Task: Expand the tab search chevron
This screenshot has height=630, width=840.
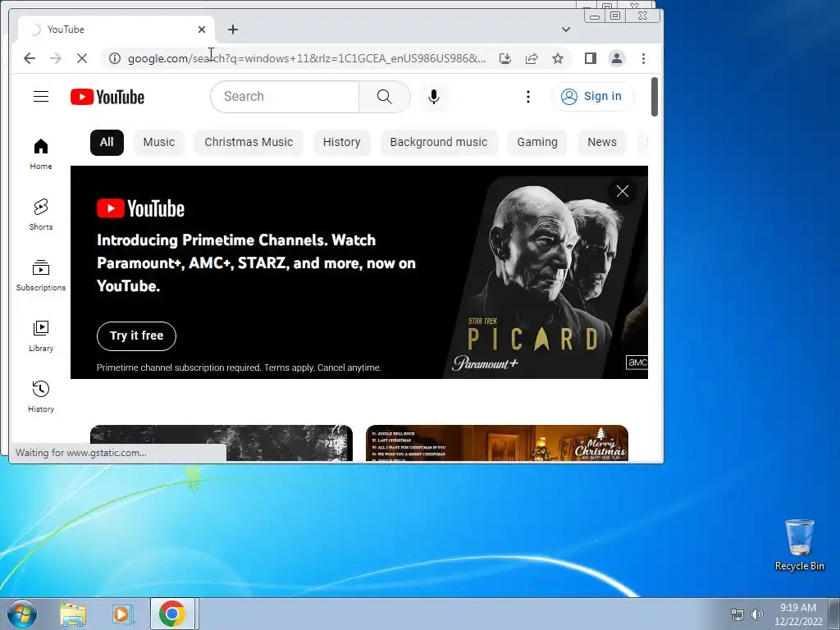Action: [x=566, y=30]
